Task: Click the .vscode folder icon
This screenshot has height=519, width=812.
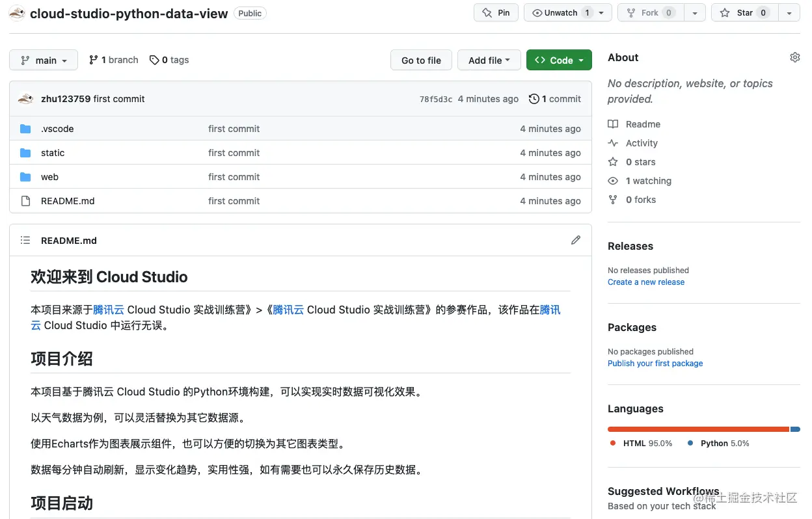Action: tap(25, 129)
